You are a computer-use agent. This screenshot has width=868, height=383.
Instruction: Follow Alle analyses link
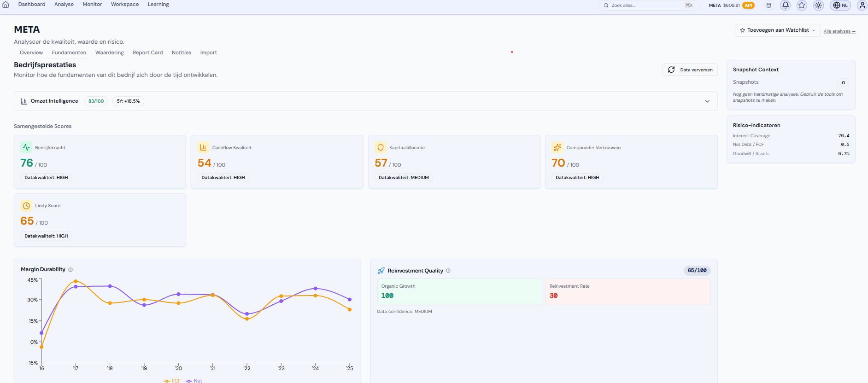[x=839, y=31]
